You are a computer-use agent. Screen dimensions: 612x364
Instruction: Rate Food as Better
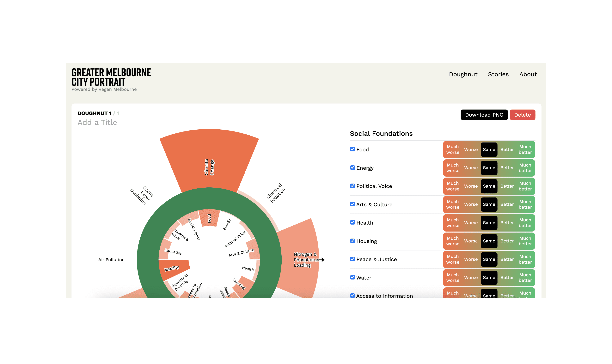(x=507, y=150)
